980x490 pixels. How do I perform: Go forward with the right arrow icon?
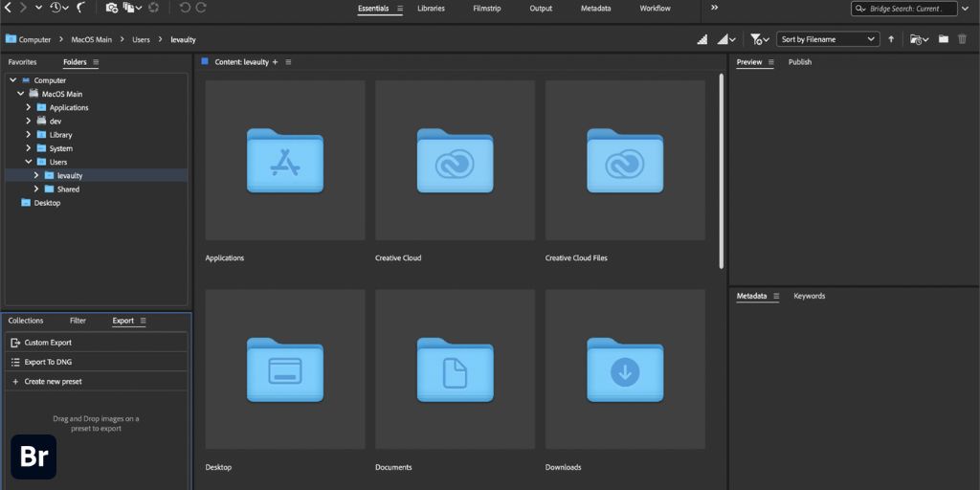click(24, 8)
